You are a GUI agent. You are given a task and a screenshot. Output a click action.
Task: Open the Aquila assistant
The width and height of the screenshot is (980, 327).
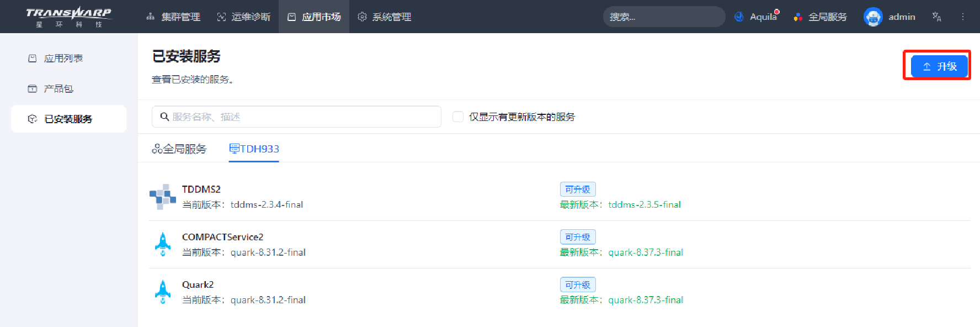point(757,17)
